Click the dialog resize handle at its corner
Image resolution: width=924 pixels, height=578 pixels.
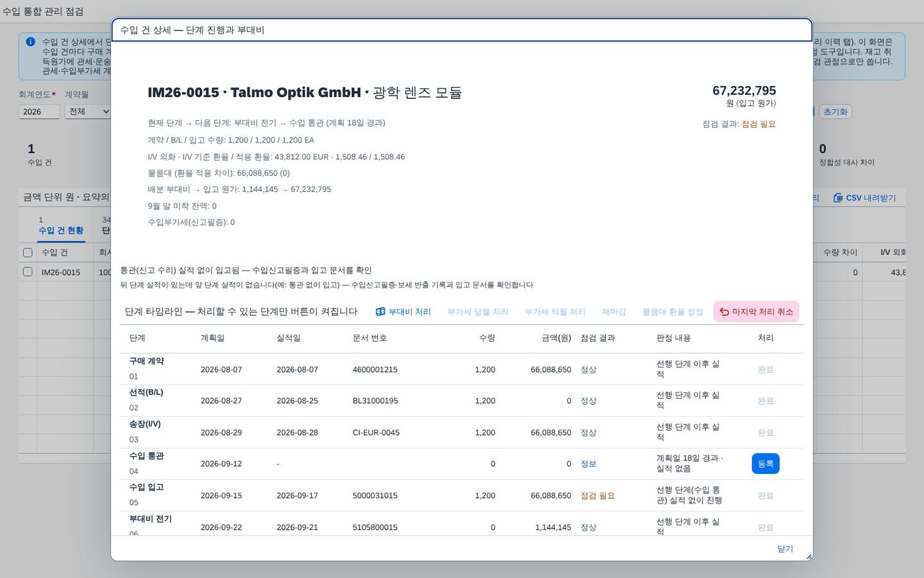coord(809,556)
